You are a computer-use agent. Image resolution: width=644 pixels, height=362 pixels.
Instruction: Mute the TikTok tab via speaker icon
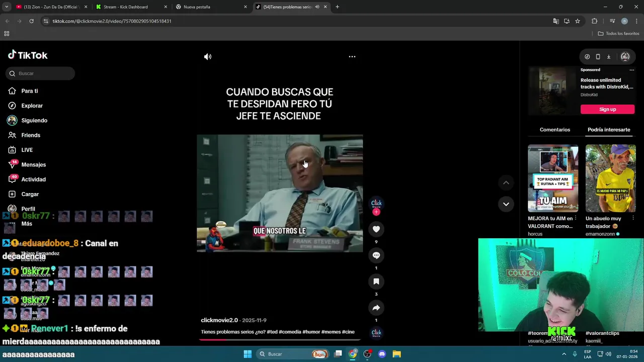pyautogui.click(x=317, y=7)
